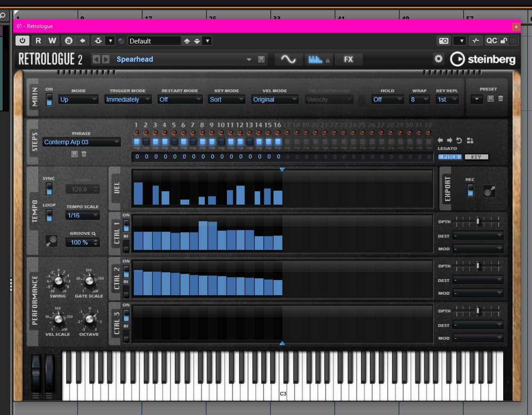Adjust the CTRL 2 DPTH slider

click(x=478, y=266)
